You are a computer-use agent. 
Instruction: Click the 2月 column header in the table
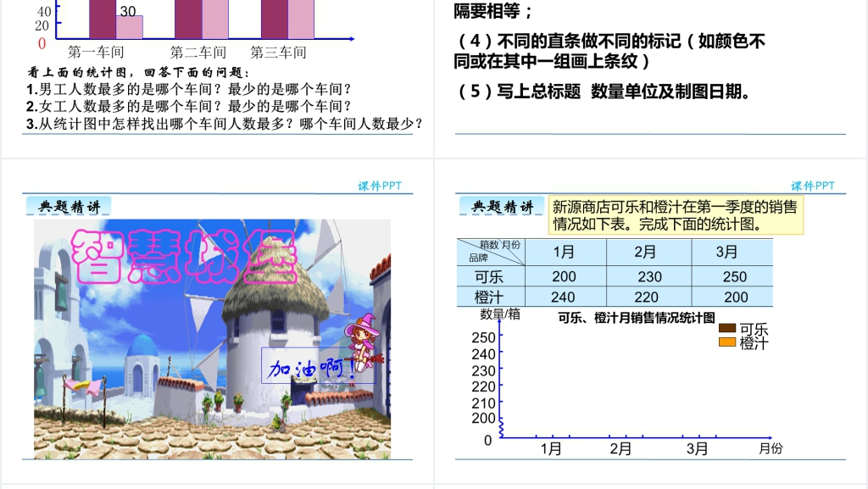pyautogui.click(x=648, y=252)
